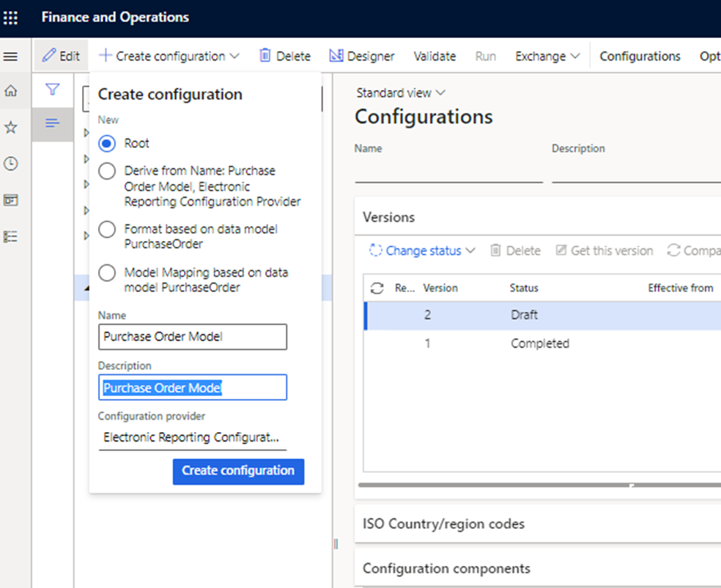Expand the hamburger navigation menu
This screenshot has width=721, height=588.
pos(11,56)
